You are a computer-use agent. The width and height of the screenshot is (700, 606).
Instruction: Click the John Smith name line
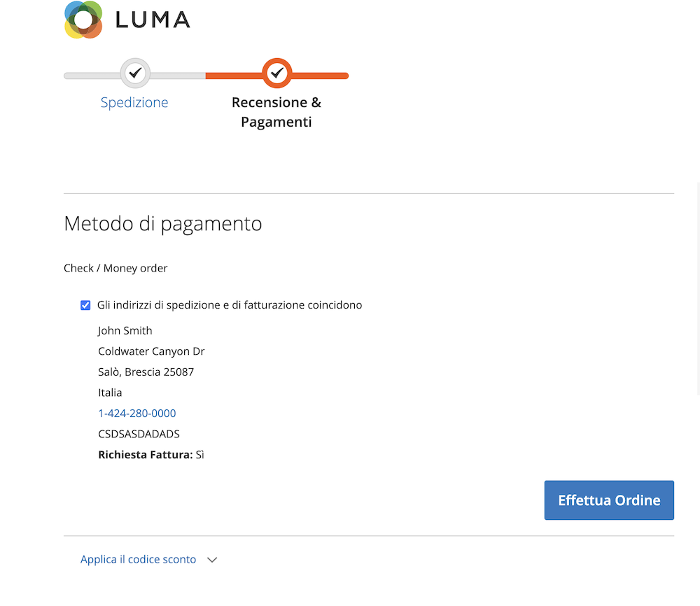pos(125,331)
